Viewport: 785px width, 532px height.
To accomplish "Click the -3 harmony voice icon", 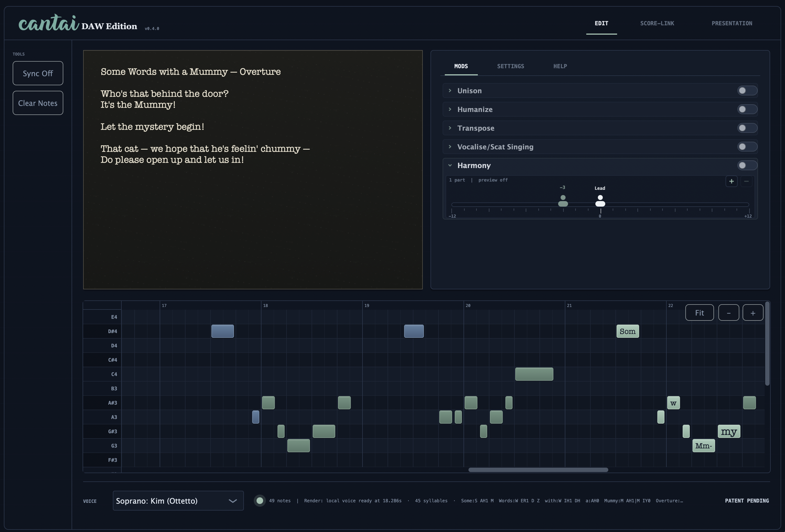I will pyautogui.click(x=563, y=201).
